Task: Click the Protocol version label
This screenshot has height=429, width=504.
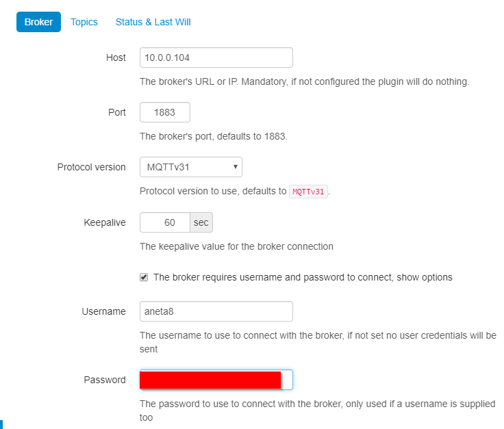Action: 91,167
